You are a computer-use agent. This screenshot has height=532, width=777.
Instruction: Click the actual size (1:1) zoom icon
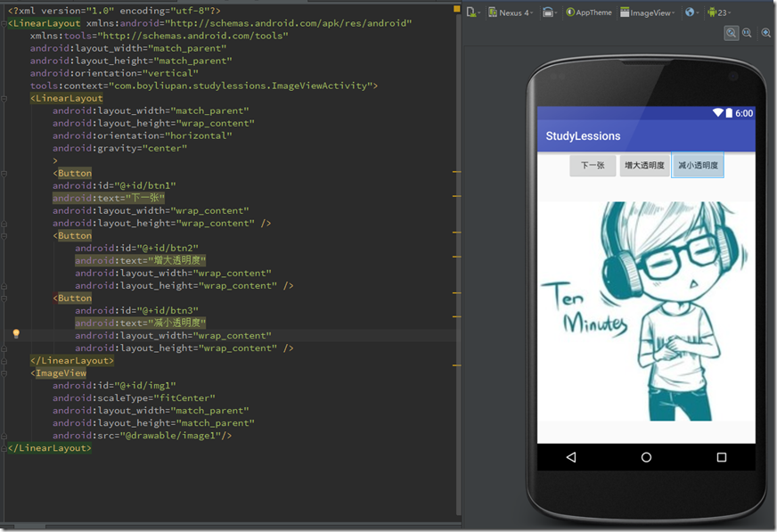747,33
